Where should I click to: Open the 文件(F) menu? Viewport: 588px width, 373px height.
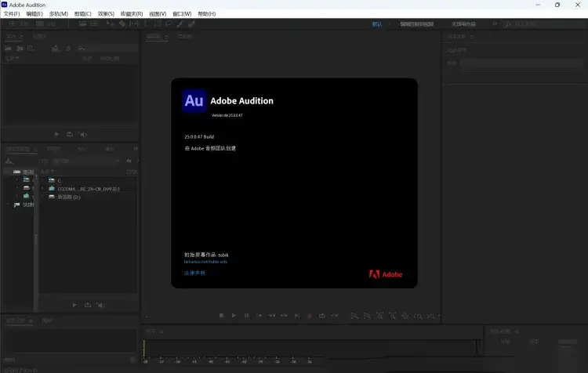pyautogui.click(x=12, y=14)
